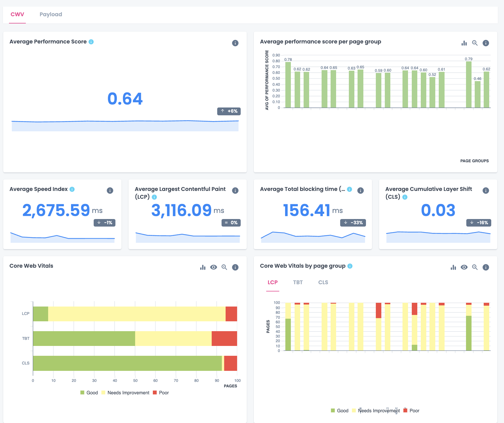The width and height of the screenshot is (504, 423).
Task: Click the zoom icon on Core Web Vitals by page group
Action: [x=475, y=267]
